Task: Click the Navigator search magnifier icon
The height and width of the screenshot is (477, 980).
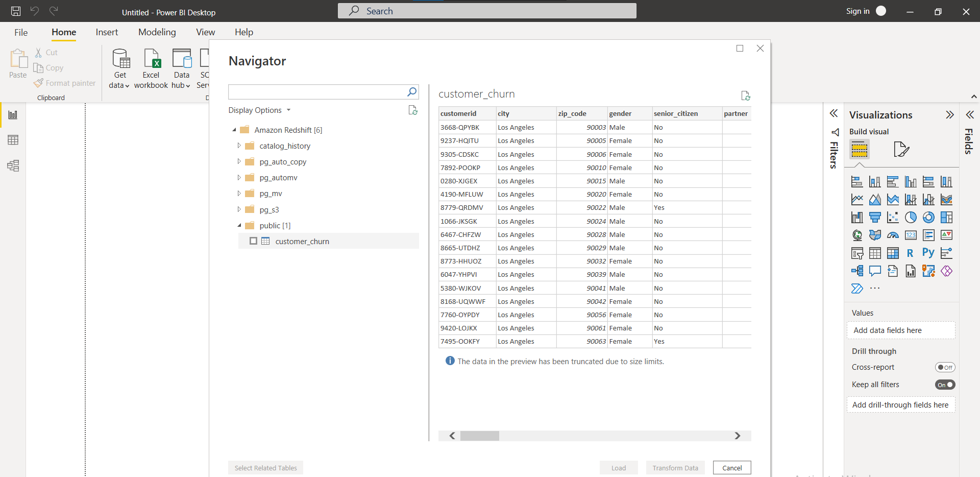Action: coord(412,92)
